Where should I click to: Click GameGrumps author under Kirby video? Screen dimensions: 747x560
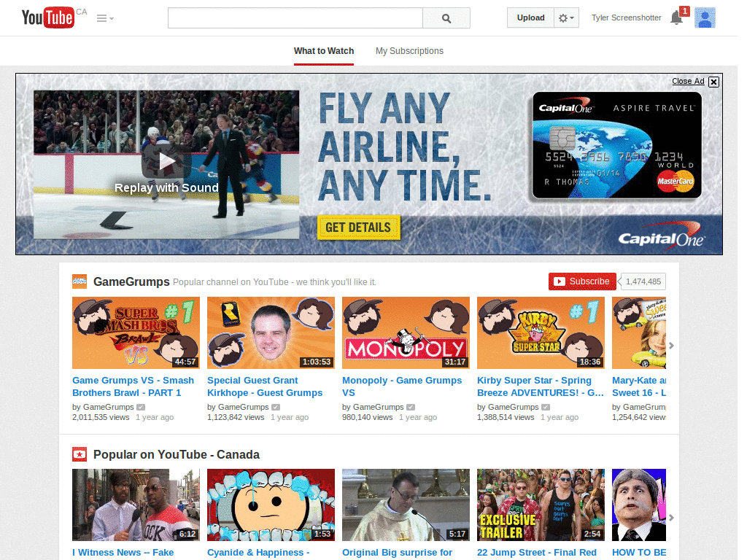point(514,407)
